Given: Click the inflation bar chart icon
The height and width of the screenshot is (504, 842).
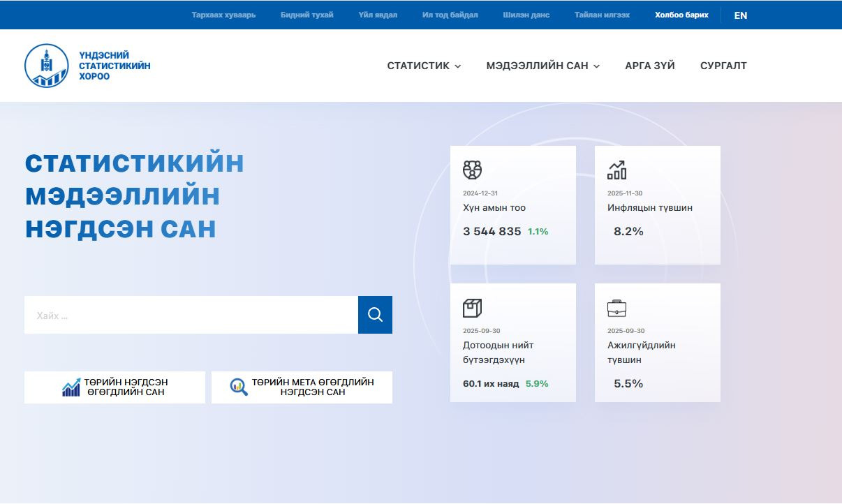Looking at the screenshot, I should coord(616,170).
